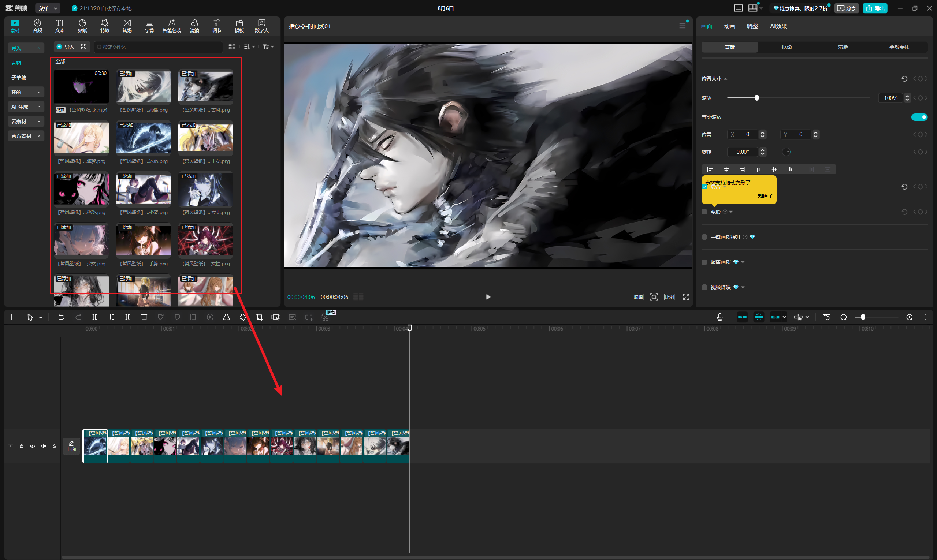Click the 导出 export button
The height and width of the screenshot is (560, 937).
click(875, 8)
